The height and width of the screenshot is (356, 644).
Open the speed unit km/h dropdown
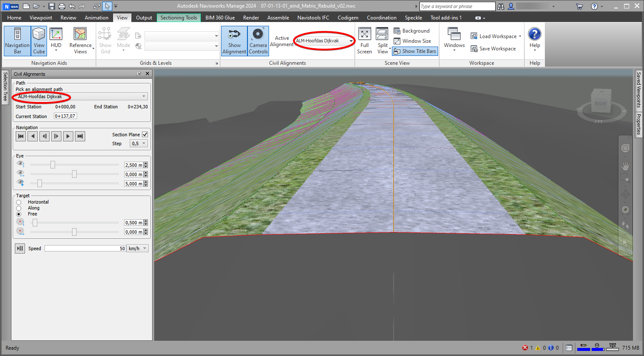point(138,248)
